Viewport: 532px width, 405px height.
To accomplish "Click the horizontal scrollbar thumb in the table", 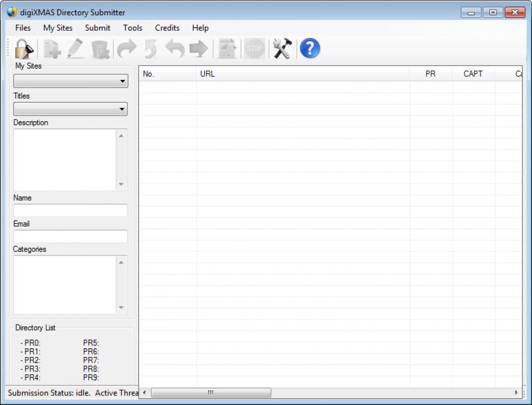I will click(211, 393).
